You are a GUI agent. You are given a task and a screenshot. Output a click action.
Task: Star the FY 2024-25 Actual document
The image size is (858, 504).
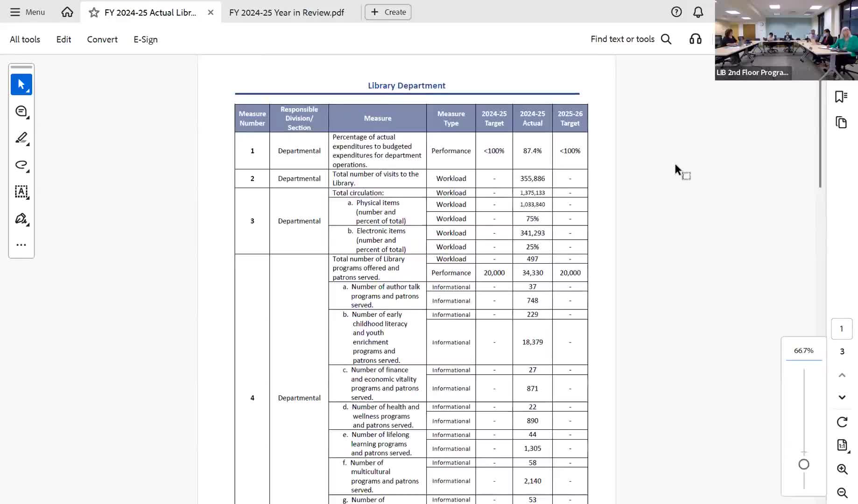(94, 13)
